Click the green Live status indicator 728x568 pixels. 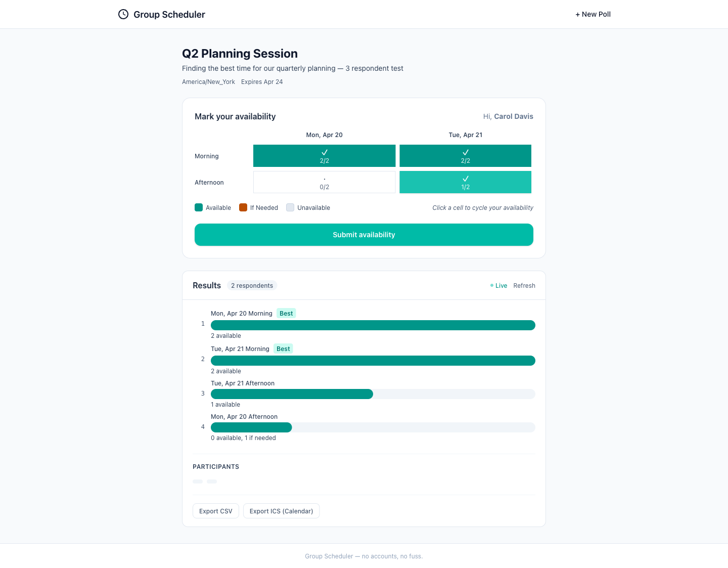point(498,286)
